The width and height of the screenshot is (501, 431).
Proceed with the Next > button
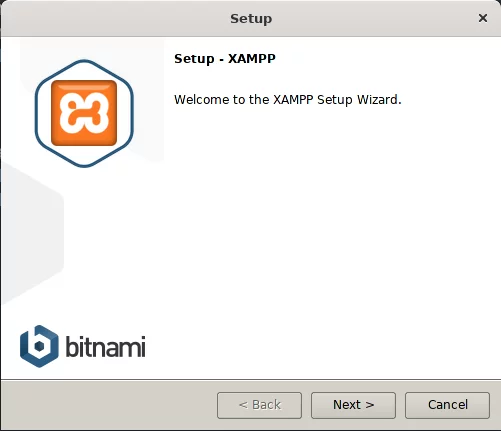353,405
